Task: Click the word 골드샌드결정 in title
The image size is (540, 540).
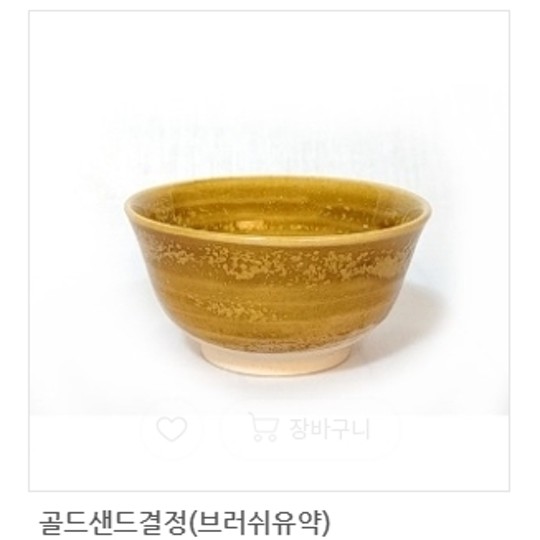Action: point(113,522)
